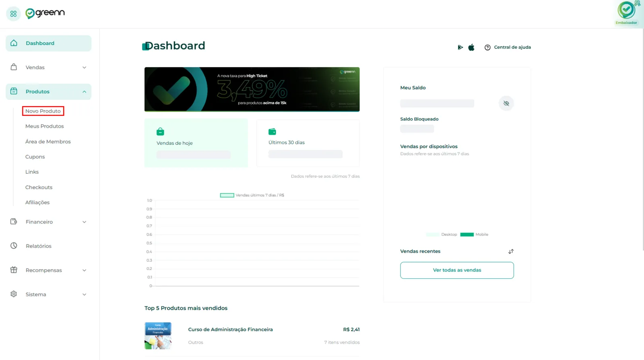Toggle the Mobile legend in devices chart

[x=474, y=235]
